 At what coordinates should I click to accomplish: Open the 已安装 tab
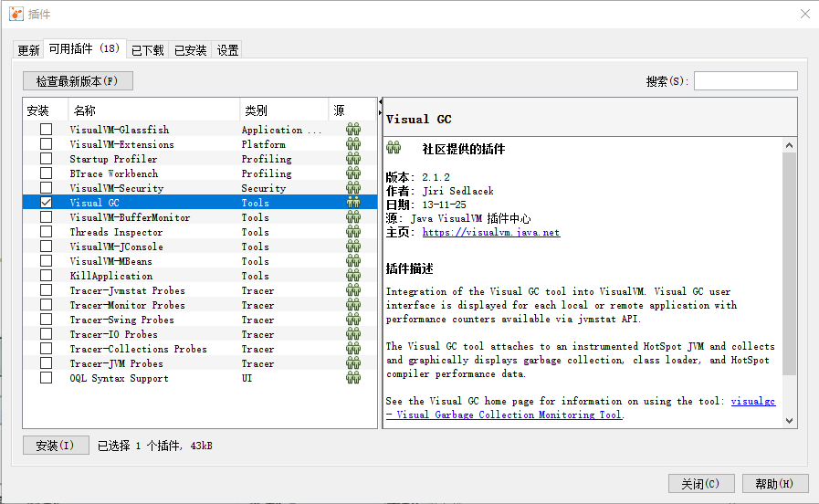(191, 50)
